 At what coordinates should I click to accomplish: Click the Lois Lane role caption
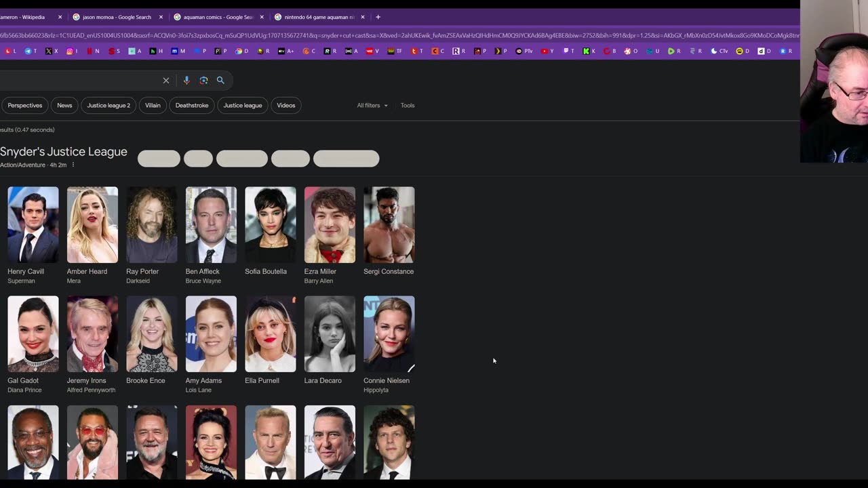click(x=199, y=390)
